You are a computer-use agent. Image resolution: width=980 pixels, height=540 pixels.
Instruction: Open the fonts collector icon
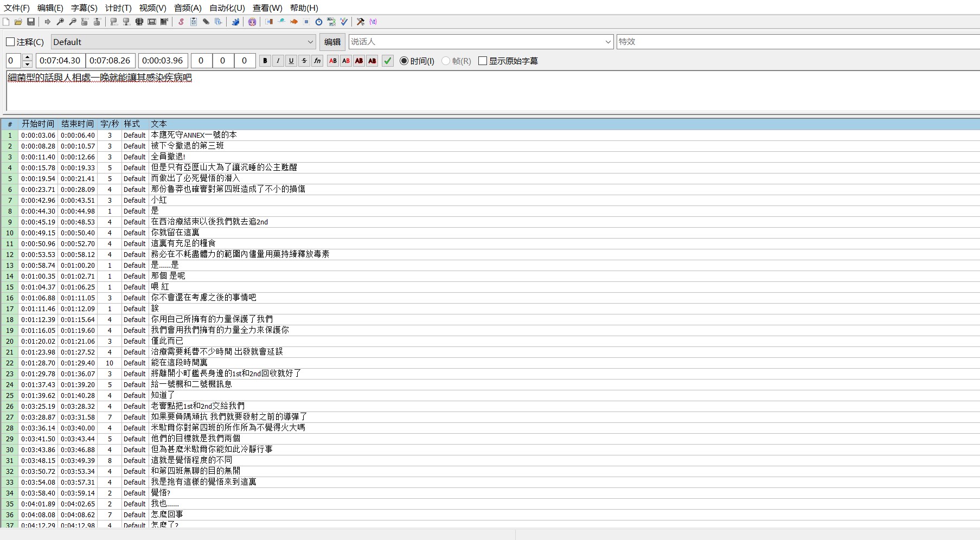pyautogui.click(x=218, y=22)
